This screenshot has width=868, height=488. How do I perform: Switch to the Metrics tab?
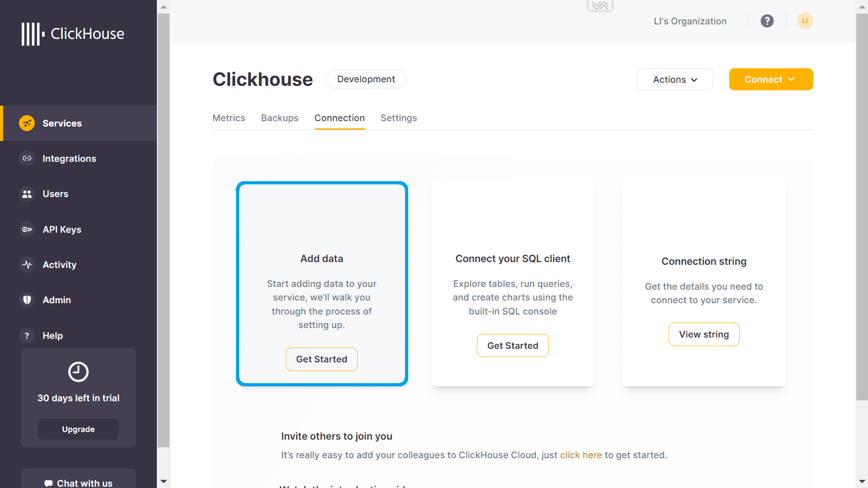pos(229,118)
